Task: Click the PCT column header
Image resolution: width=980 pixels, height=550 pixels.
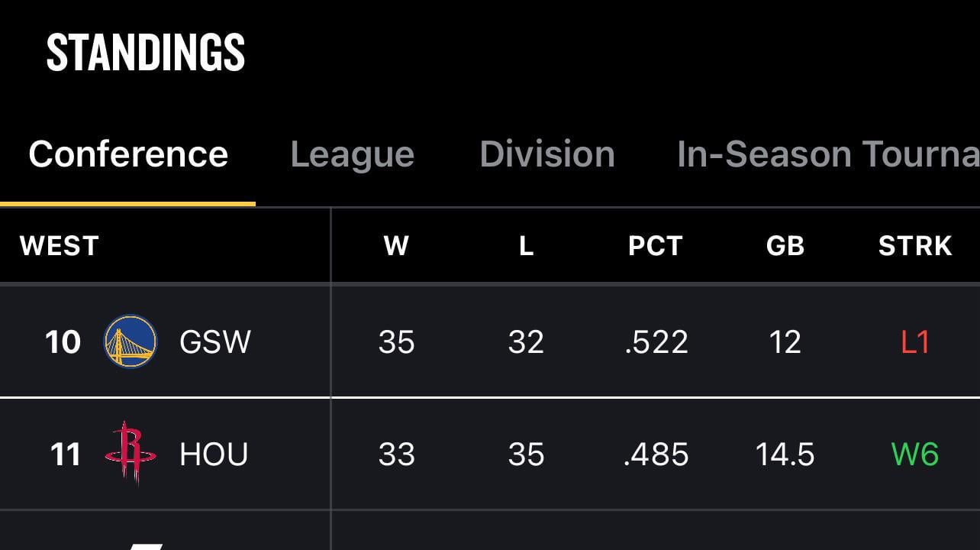Action: click(x=655, y=246)
